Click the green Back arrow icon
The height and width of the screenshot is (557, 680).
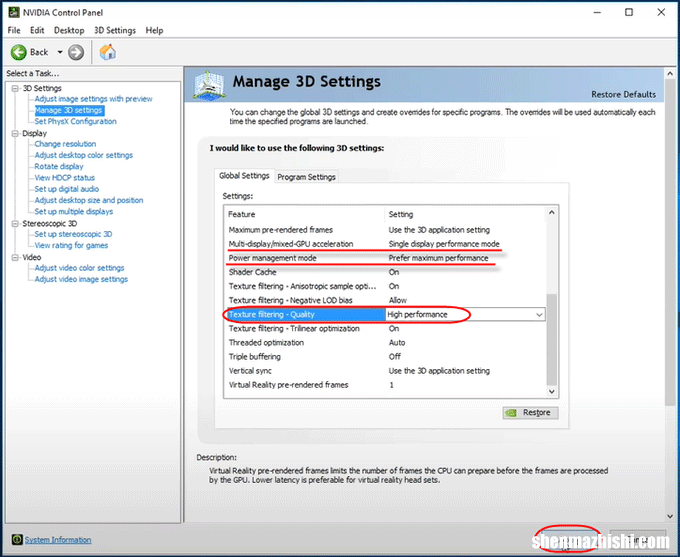[19, 52]
